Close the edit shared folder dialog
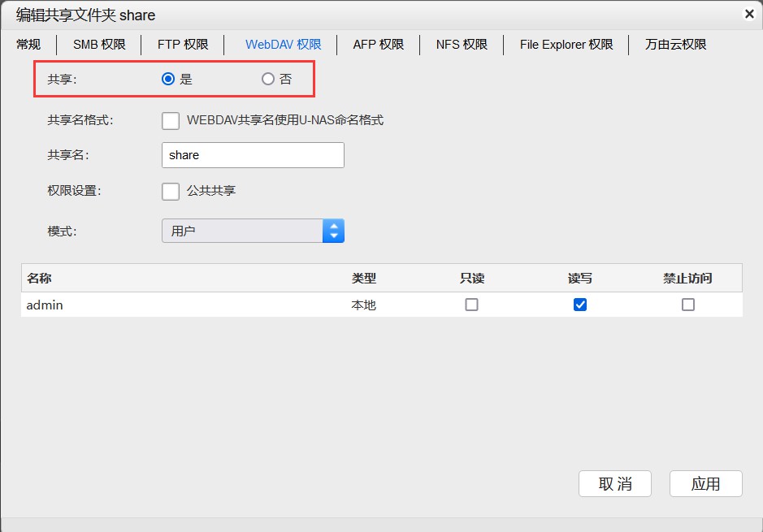Screen dimensions: 763x532 pyautogui.click(x=748, y=14)
